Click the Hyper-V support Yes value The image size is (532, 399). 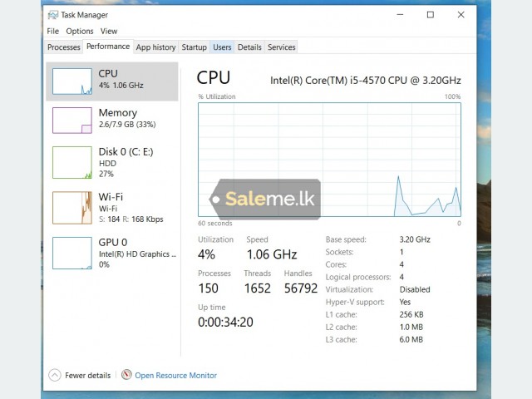pos(405,302)
